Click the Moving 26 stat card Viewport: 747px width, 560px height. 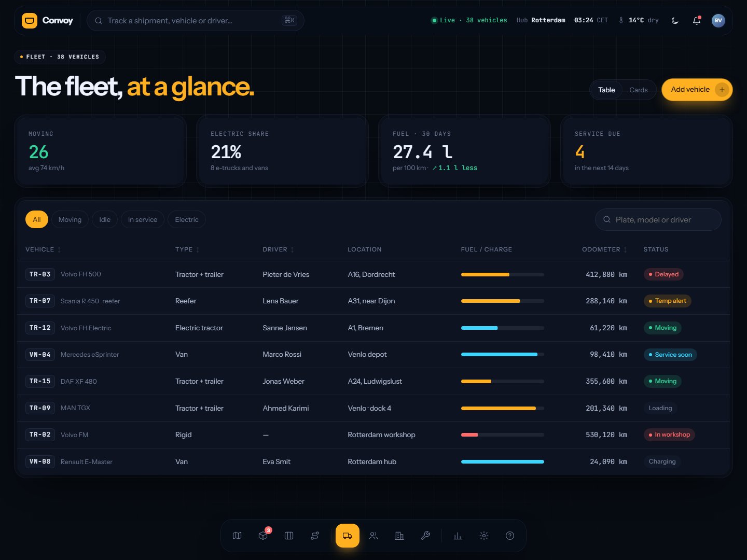pyautogui.click(x=100, y=151)
